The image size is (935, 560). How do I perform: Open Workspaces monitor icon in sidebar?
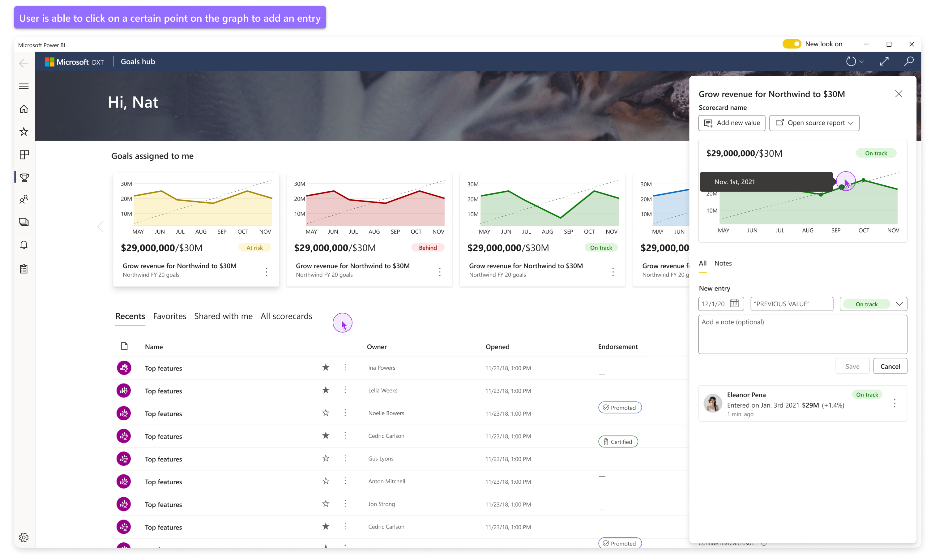point(24,222)
